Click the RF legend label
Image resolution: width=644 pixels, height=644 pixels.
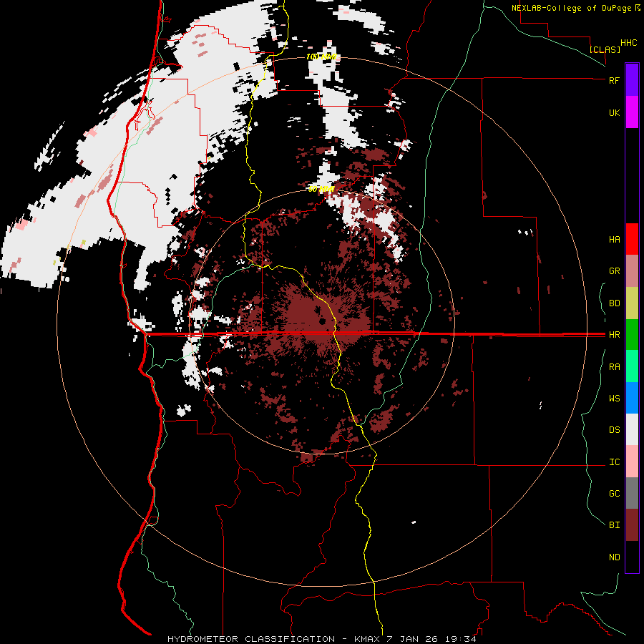(614, 80)
